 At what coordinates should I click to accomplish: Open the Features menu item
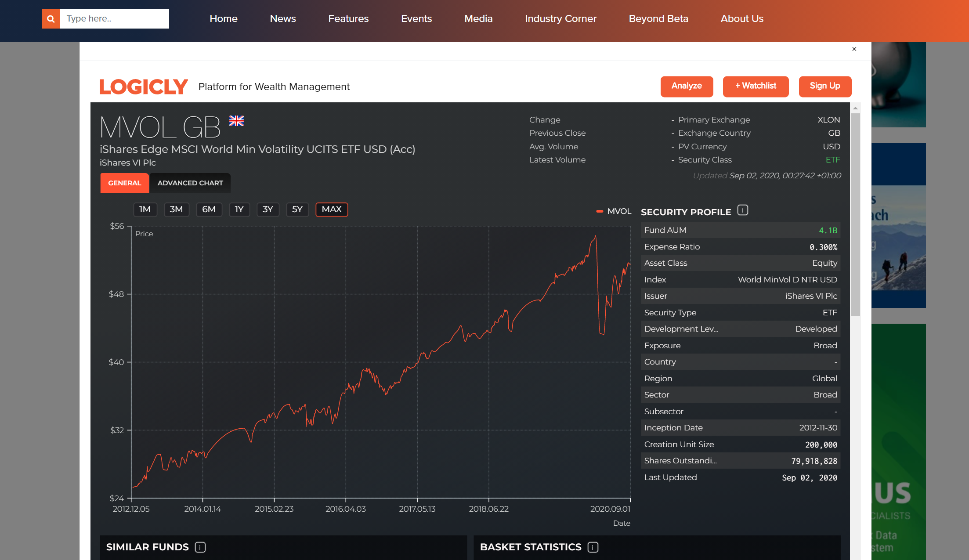pos(348,19)
